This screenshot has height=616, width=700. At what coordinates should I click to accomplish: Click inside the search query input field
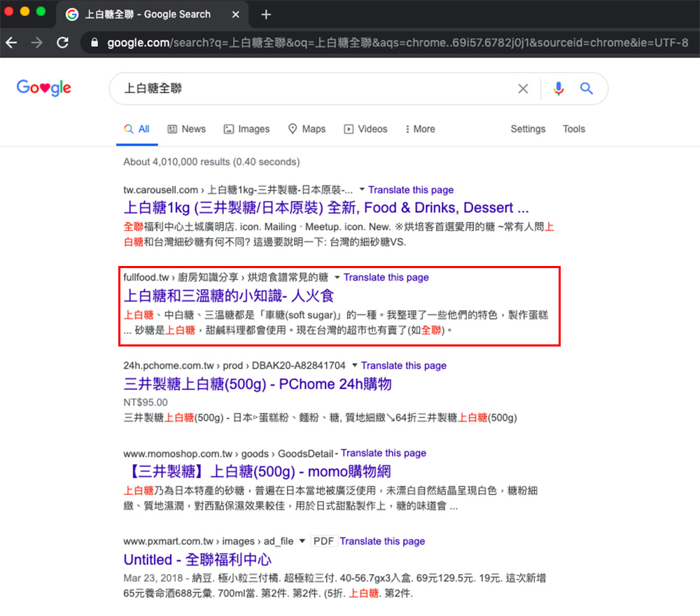280,88
